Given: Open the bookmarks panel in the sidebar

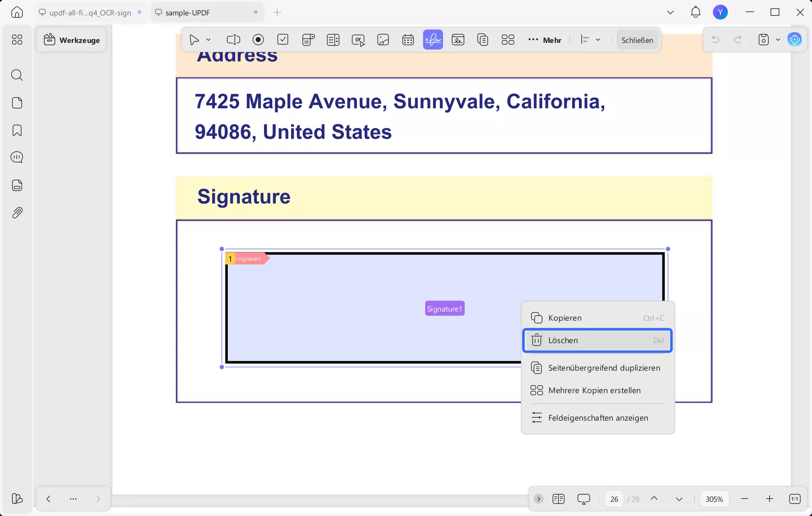Looking at the screenshot, I should coord(17,131).
